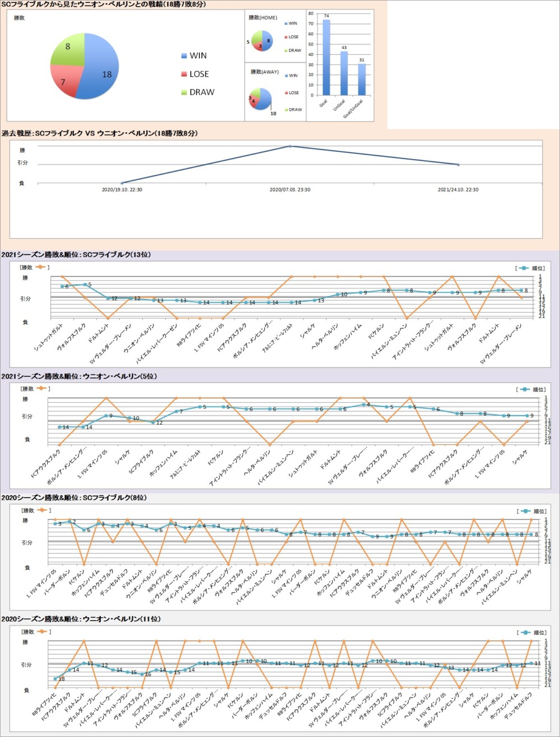The image size is (560, 737).
Task: Click the red LOSE legend swatch of main pie
Action: click(x=184, y=74)
